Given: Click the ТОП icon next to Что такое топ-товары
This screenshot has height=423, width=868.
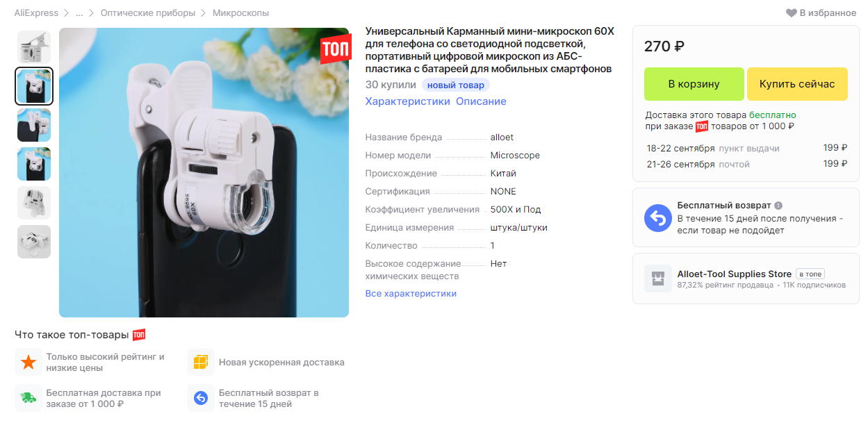Looking at the screenshot, I should 139,335.
